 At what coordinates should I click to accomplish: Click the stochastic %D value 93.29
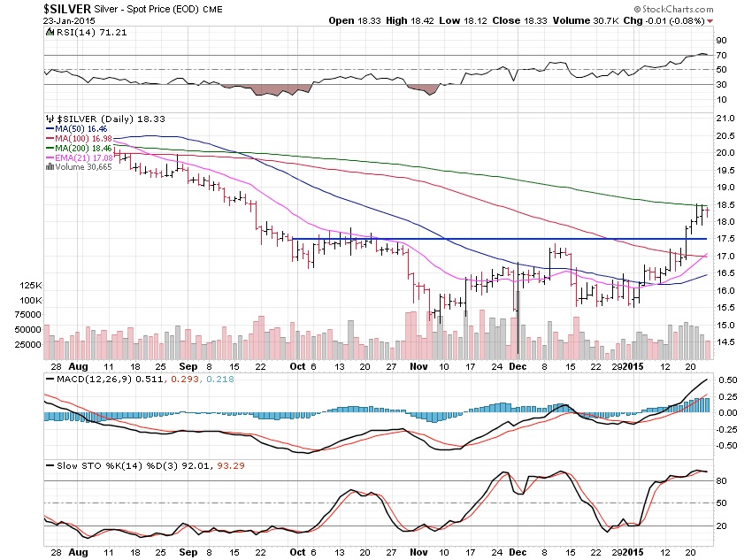click(x=231, y=466)
